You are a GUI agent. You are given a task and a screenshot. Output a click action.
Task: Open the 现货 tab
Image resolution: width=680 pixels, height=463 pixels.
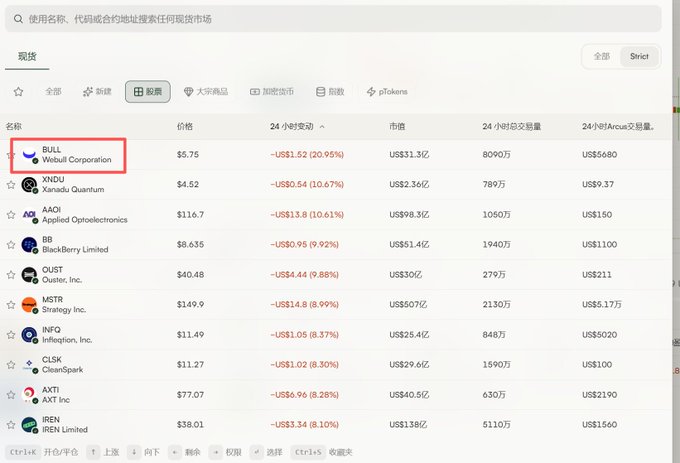tap(27, 56)
